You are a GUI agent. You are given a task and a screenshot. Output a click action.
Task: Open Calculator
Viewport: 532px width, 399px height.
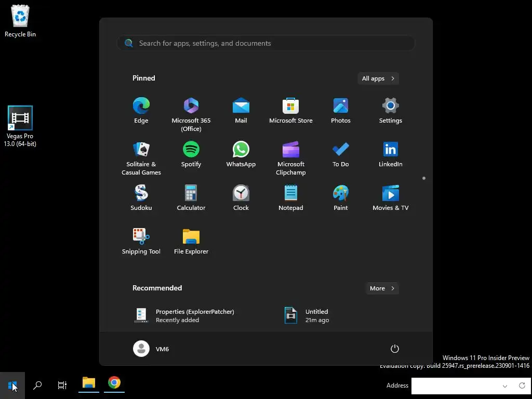click(191, 198)
